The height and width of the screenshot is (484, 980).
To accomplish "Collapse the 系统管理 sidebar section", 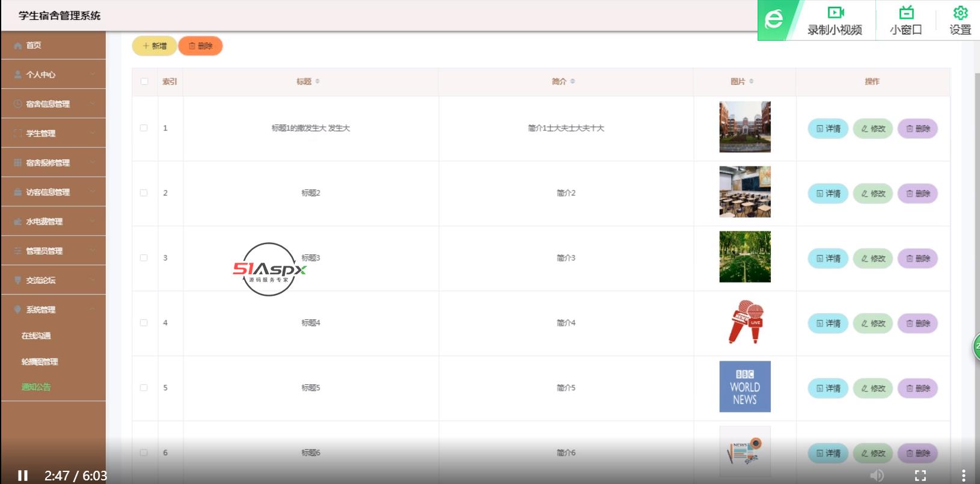I will pyautogui.click(x=53, y=310).
